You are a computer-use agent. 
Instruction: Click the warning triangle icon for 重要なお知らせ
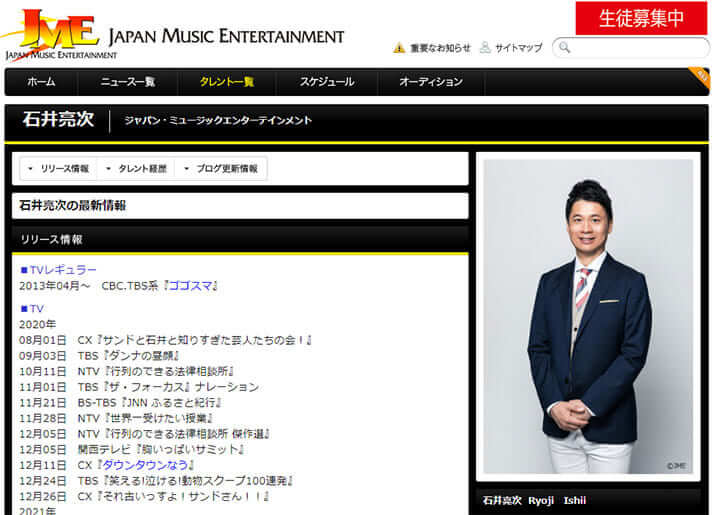(x=399, y=48)
